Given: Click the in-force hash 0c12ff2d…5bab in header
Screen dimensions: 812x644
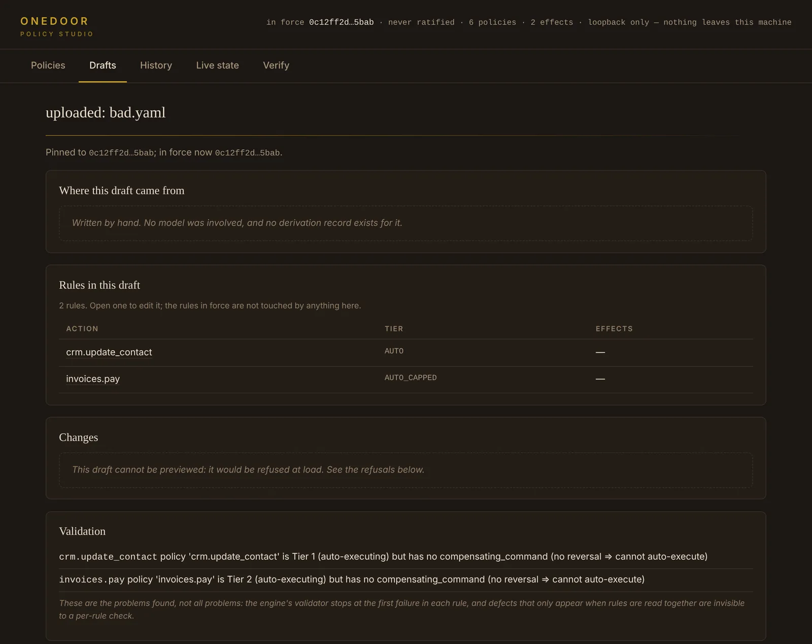Looking at the screenshot, I should [x=341, y=22].
